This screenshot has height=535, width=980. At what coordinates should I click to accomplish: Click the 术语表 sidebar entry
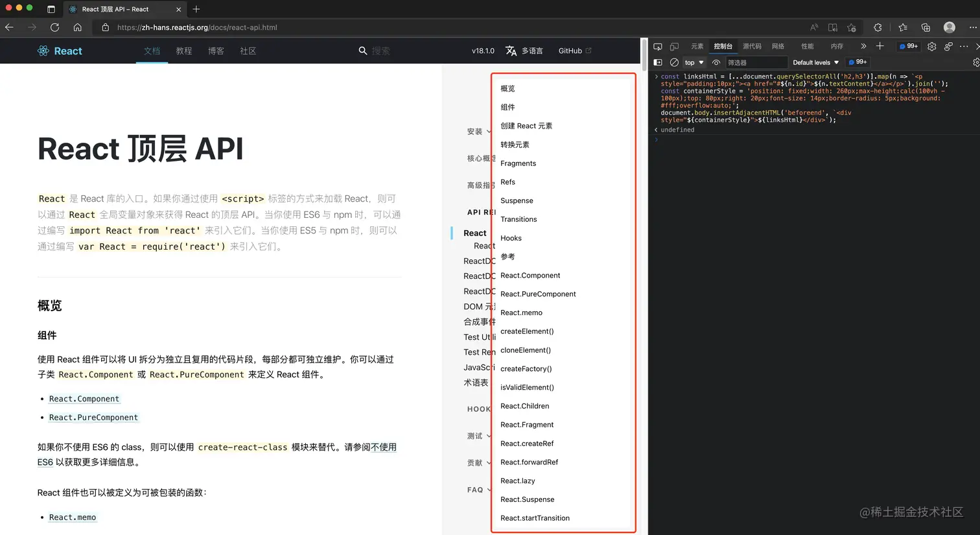click(x=476, y=383)
